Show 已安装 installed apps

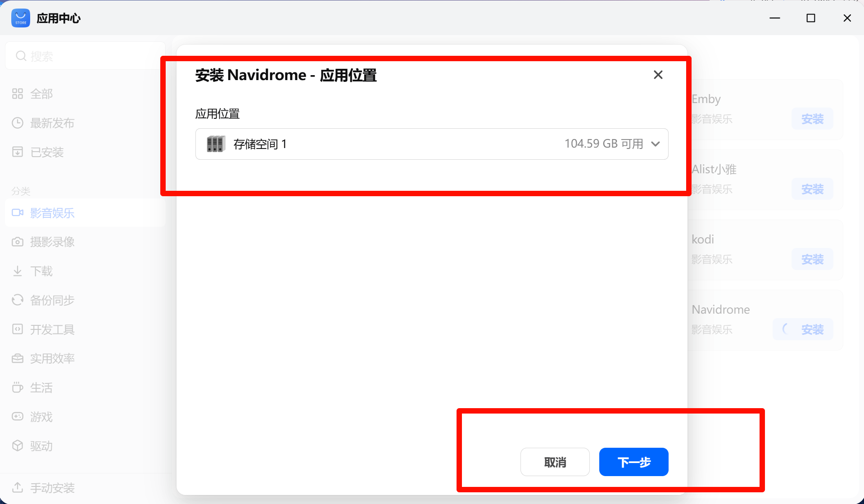(47, 152)
